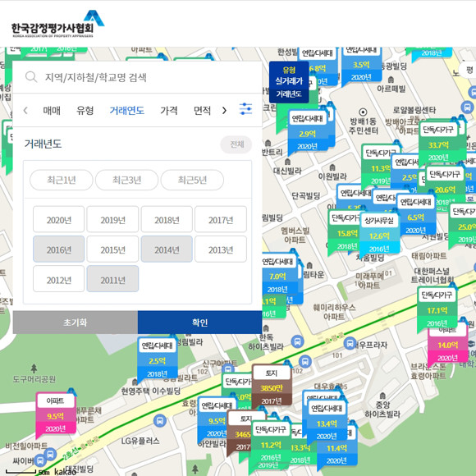Select the 상가사무실 12.6억 map marker
476x476 pixels.
(x=379, y=234)
